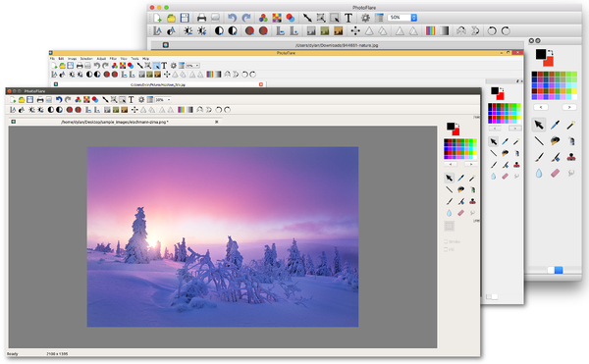Open Filter menu in middle Windows window
The image size is (589, 364).
pos(113,59)
